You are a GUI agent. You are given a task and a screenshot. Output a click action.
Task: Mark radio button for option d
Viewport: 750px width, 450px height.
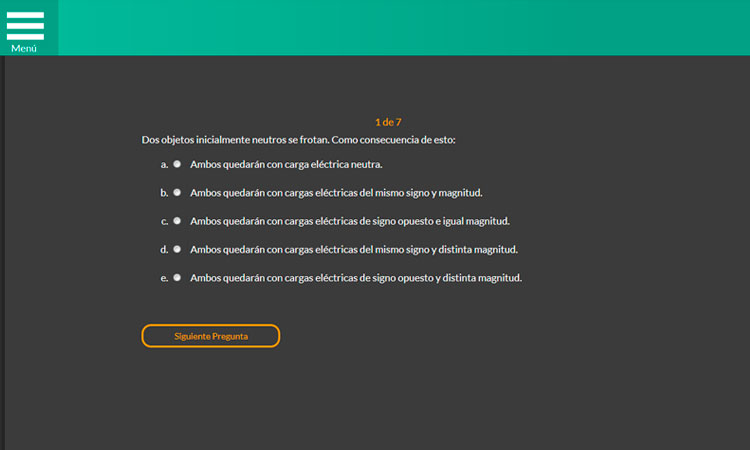(x=177, y=249)
